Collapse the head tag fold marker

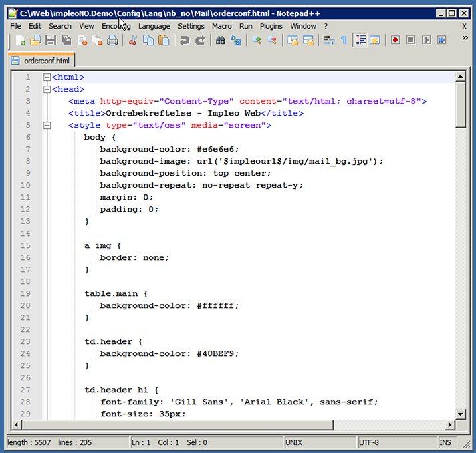coord(47,90)
